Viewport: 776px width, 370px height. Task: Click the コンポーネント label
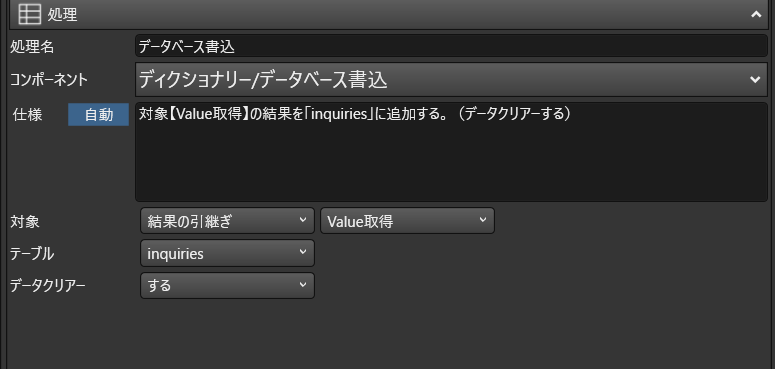pyautogui.click(x=49, y=79)
